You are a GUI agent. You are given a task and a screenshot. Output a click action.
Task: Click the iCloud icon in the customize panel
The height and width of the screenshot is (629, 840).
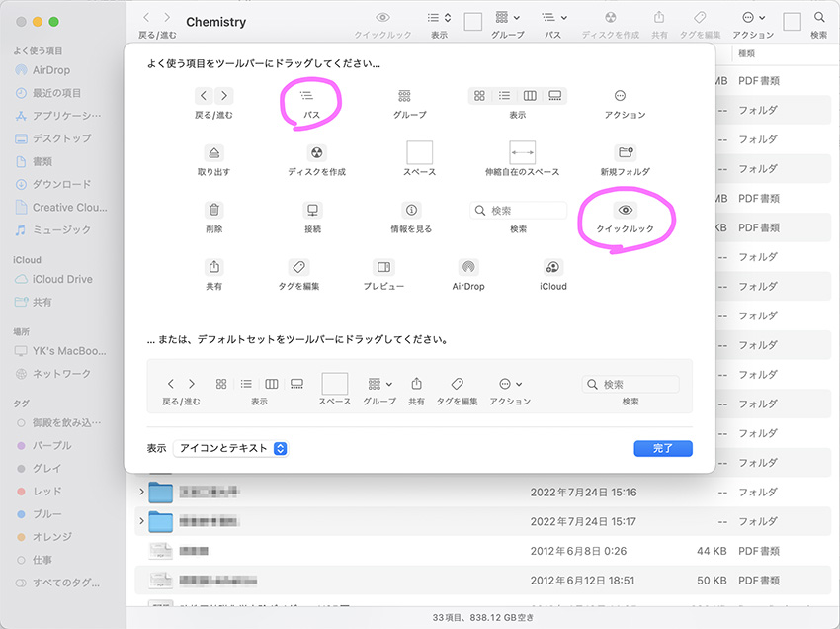(552, 269)
